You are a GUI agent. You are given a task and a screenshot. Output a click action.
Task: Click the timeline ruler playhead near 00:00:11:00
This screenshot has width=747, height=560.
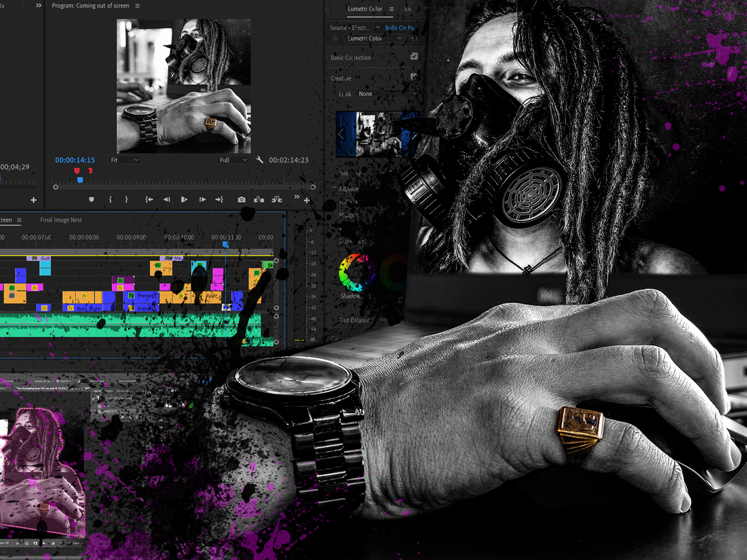226,244
